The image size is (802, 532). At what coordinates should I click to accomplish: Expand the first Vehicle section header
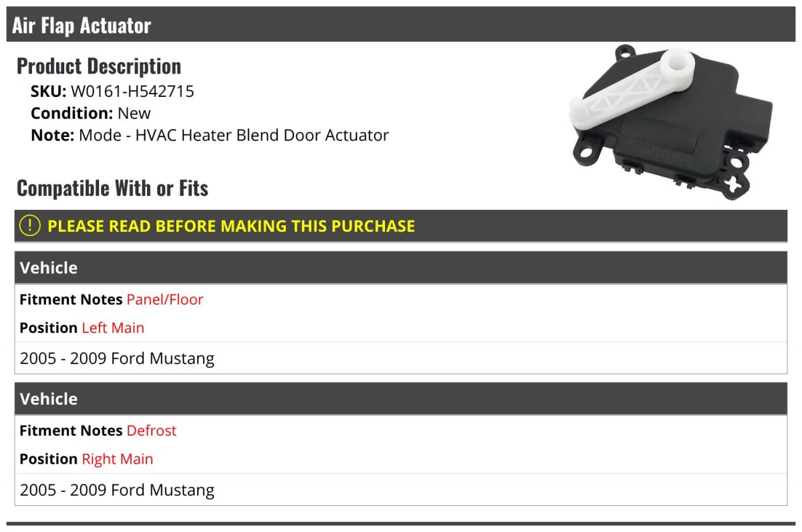click(401, 268)
